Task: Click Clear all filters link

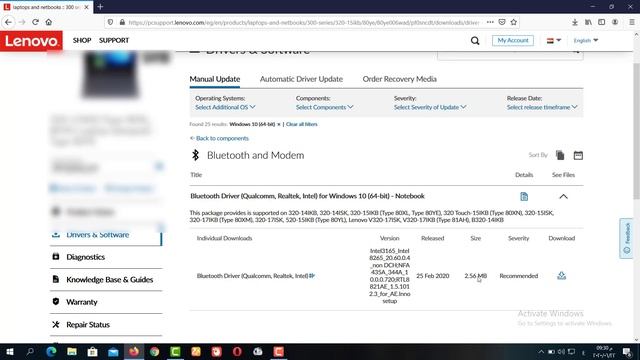Action: (x=302, y=124)
